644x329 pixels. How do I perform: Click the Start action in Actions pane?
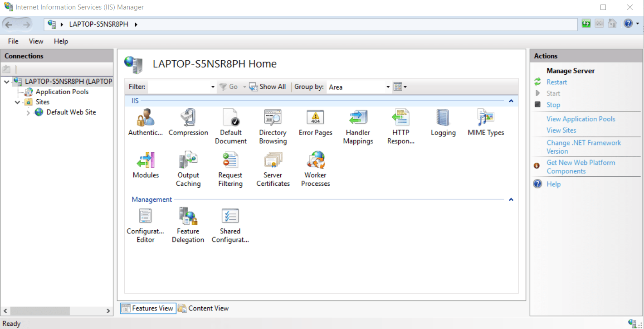(x=553, y=93)
